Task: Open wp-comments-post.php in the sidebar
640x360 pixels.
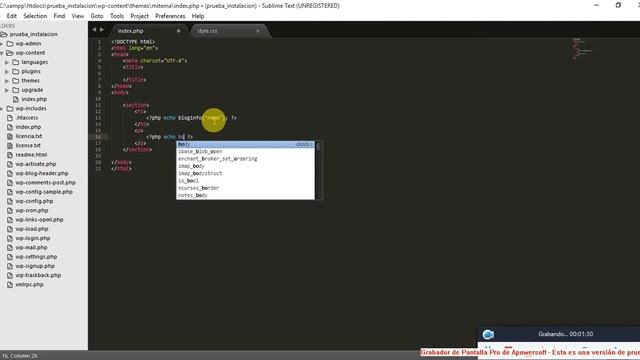Action: tap(45, 182)
